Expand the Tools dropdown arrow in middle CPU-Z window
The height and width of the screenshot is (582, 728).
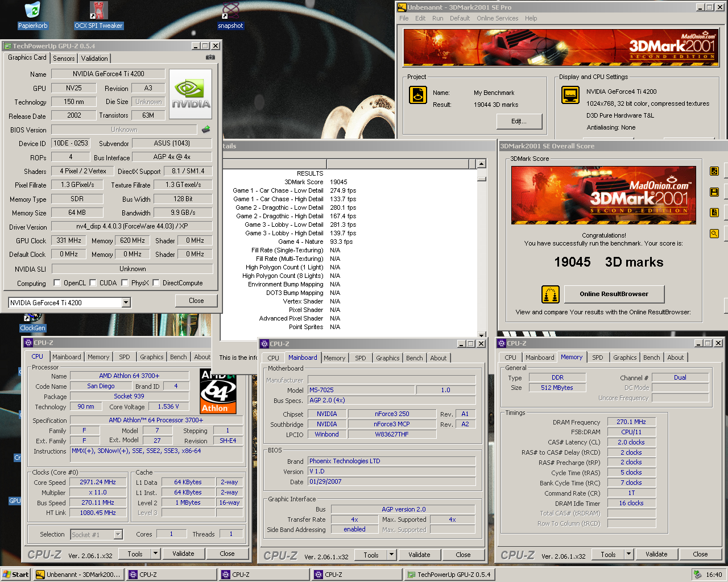coord(391,555)
